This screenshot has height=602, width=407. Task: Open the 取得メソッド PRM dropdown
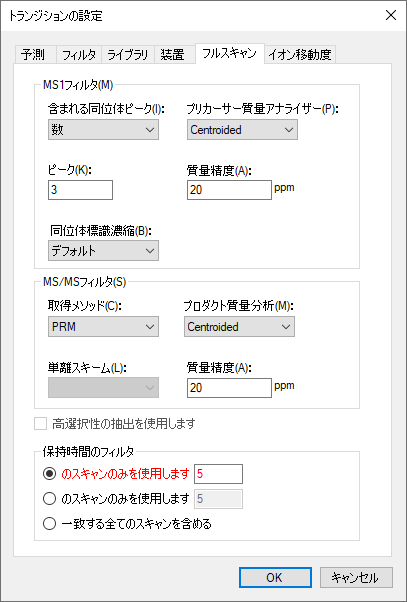pos(103,327)
